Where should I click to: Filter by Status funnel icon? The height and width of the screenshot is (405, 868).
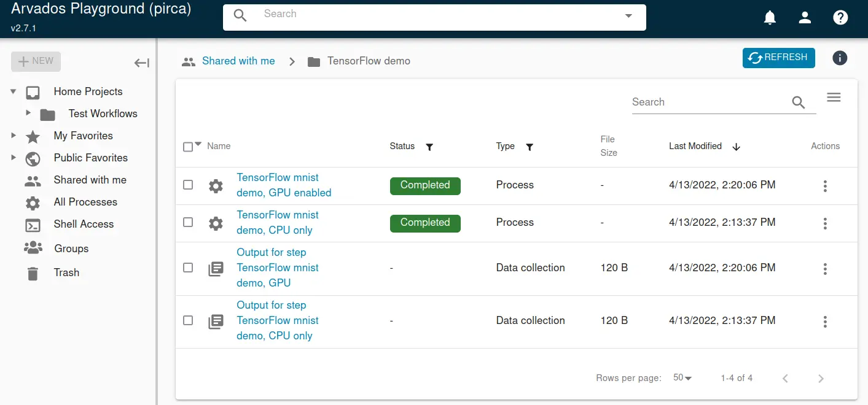[429, 147]
